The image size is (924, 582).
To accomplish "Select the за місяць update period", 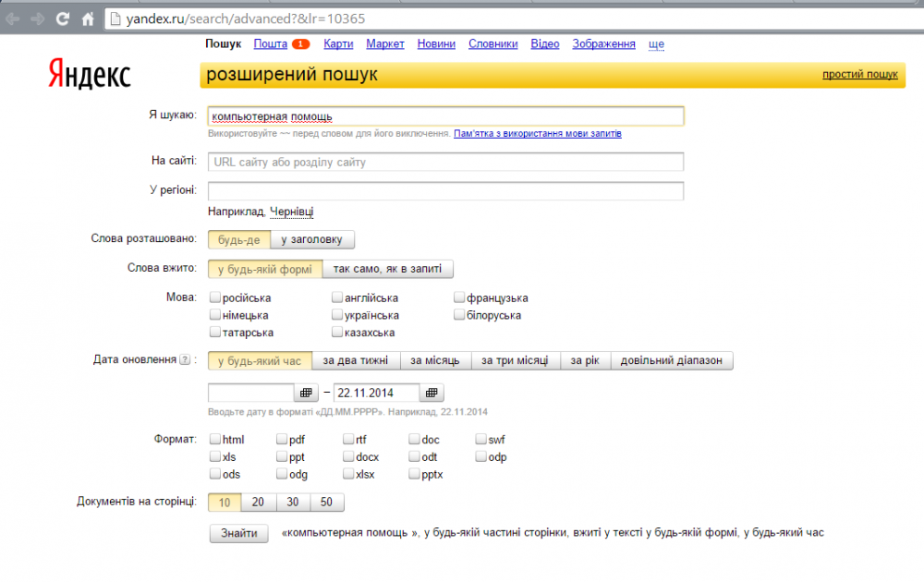I will coord(436,360).
